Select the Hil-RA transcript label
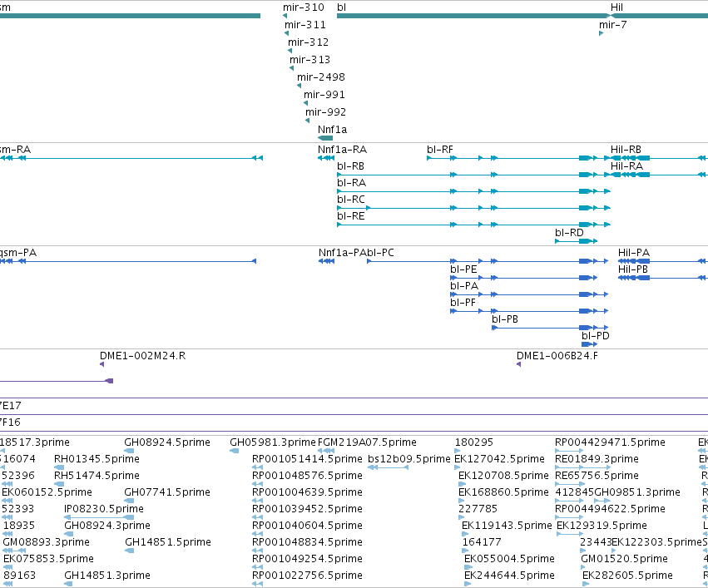 click(626, 166)
